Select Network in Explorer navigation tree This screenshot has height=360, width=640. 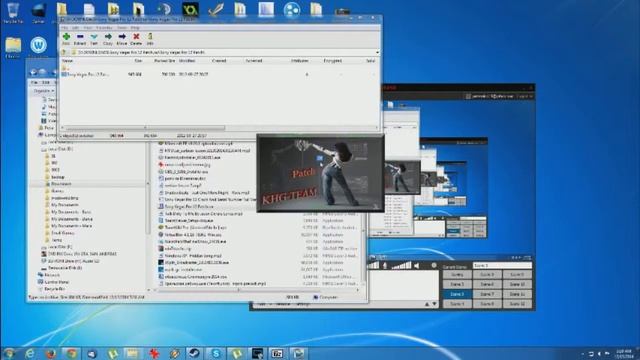(48, 275)
